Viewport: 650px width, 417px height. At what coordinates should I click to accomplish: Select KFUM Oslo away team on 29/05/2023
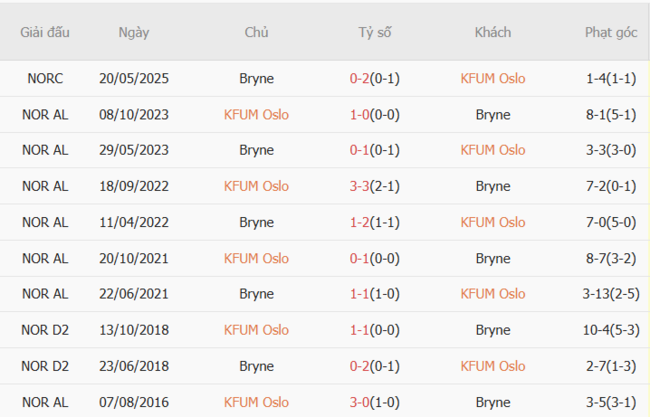pos(492,150)
